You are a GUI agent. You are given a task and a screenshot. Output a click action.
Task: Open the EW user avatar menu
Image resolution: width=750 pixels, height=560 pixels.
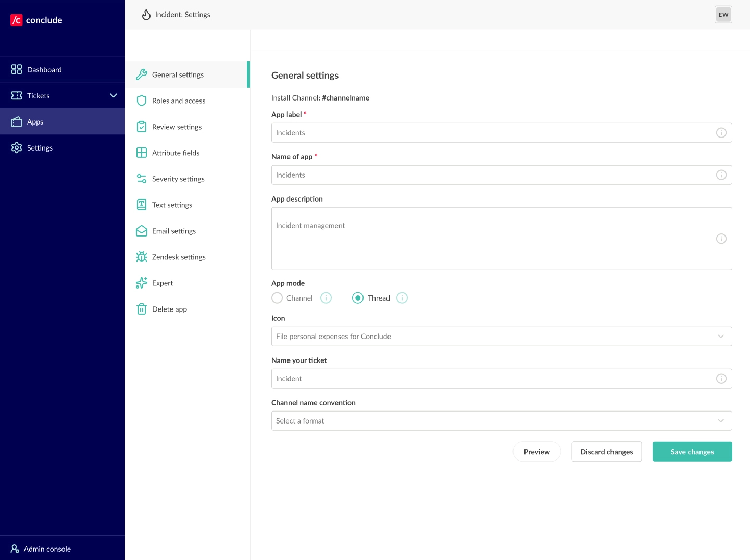723,15
